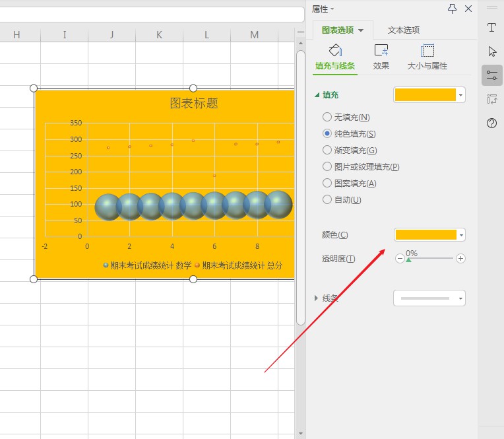
Task: Select column header K
Action: coord(159,35)
